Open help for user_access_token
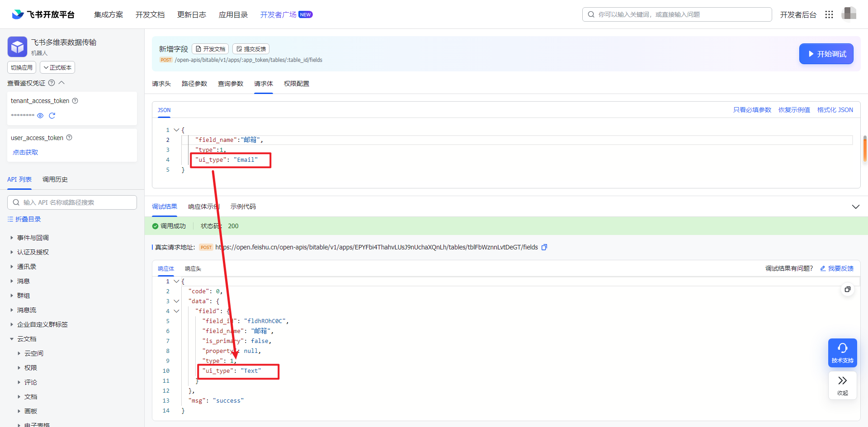The width and height of the screenshot is (868, 427). pos(69,137)
